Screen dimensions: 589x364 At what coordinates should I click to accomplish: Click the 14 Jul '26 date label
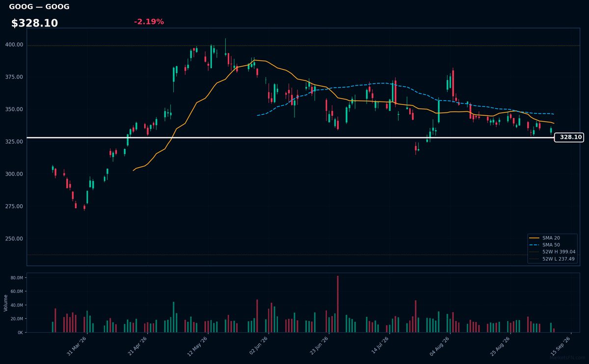380,345
